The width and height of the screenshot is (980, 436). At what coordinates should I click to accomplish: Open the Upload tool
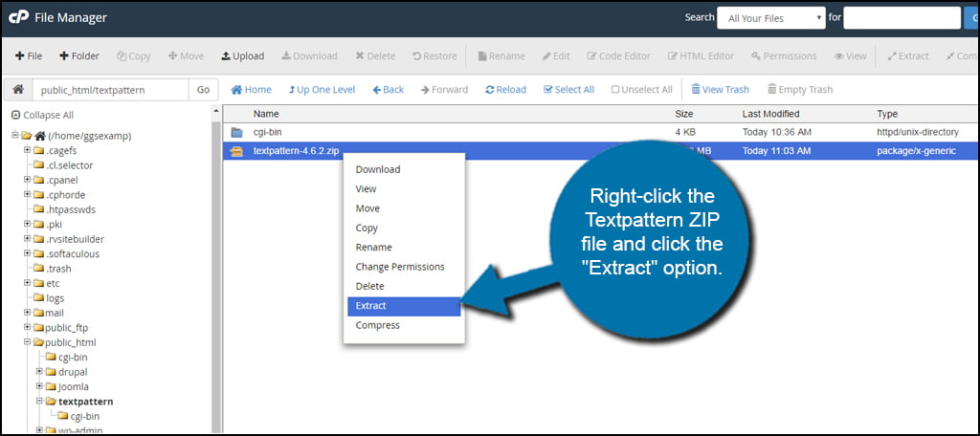coord(242,56)
